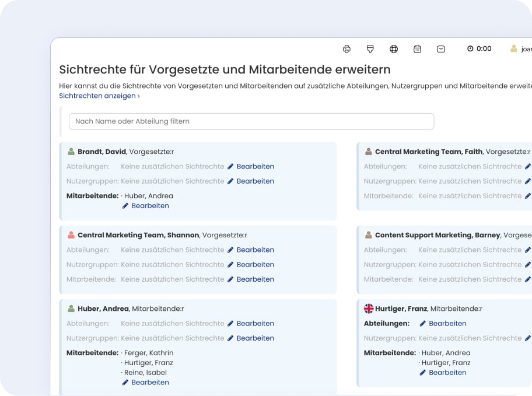The image size is (532, 396).
Task: Edit Abteilungen for Hurtiger, Franz
Action: pos(443,324)
